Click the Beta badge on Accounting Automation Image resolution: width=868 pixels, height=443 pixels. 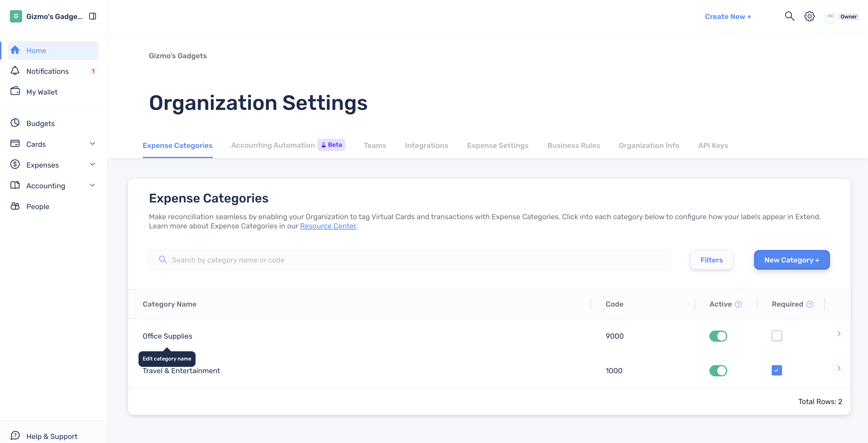click(331, 145)
